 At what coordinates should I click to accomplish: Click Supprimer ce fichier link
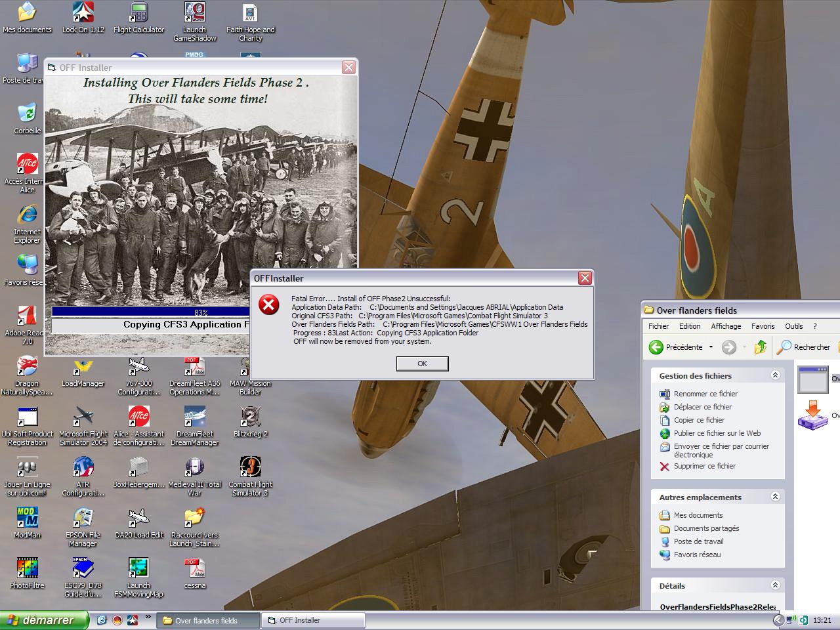pos(704,466)
